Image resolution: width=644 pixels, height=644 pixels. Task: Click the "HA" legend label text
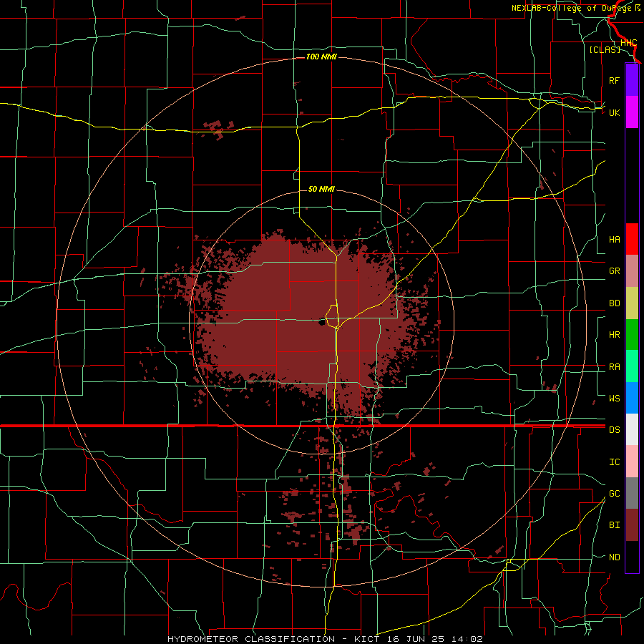click(x=614, y=240)
